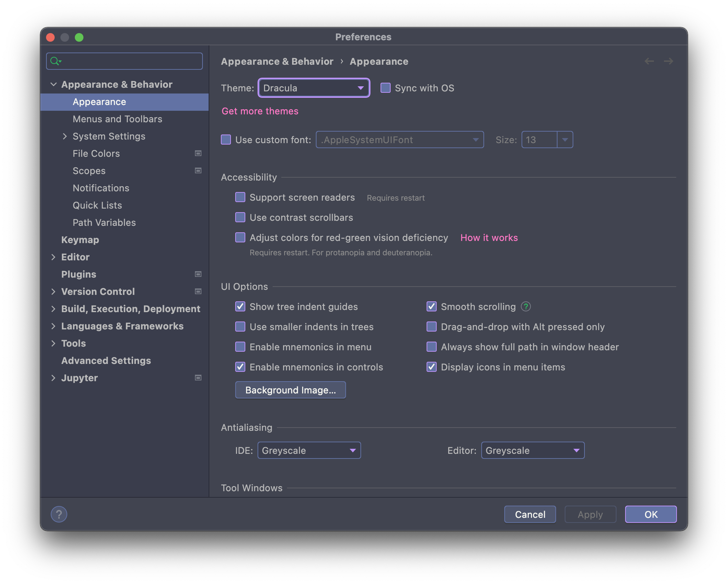The width and height of the screenshot is (728, 584).
Task: Click the forward navigation arrow
Action: 668,61
